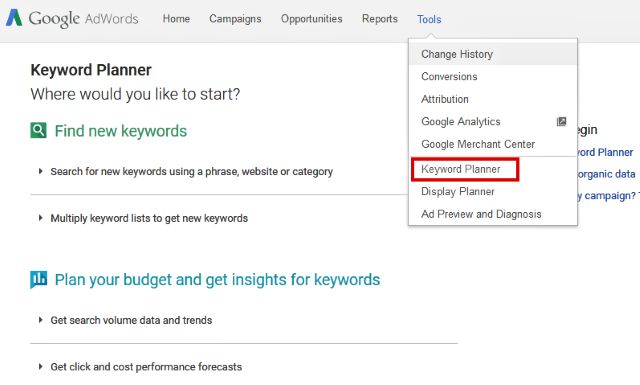Expand Multiply keyword lists to get new keywords
Image resolution: width=640 pixels, height=385 pixels.
(x=149, y=218)
